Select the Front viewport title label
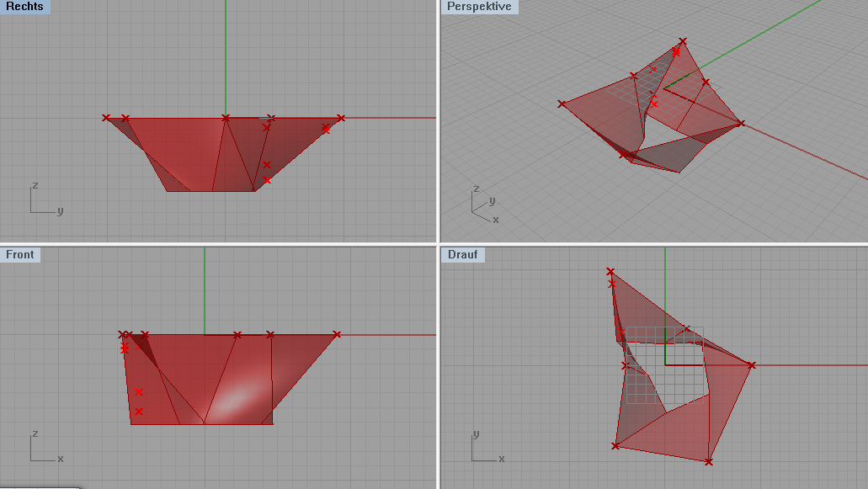The height and width of the screenshot is (489, 868). point(20,254)
